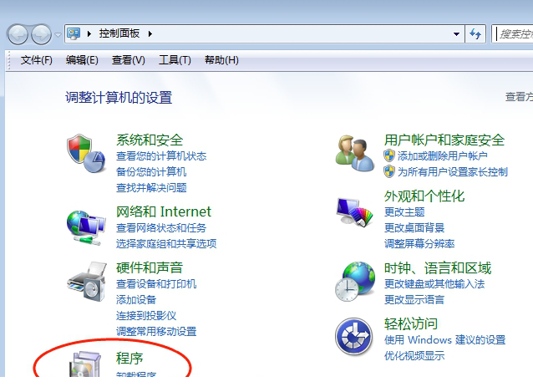Open the 轻松访问 category
Viewport: 533px width, 392px height.
point(411,323)
